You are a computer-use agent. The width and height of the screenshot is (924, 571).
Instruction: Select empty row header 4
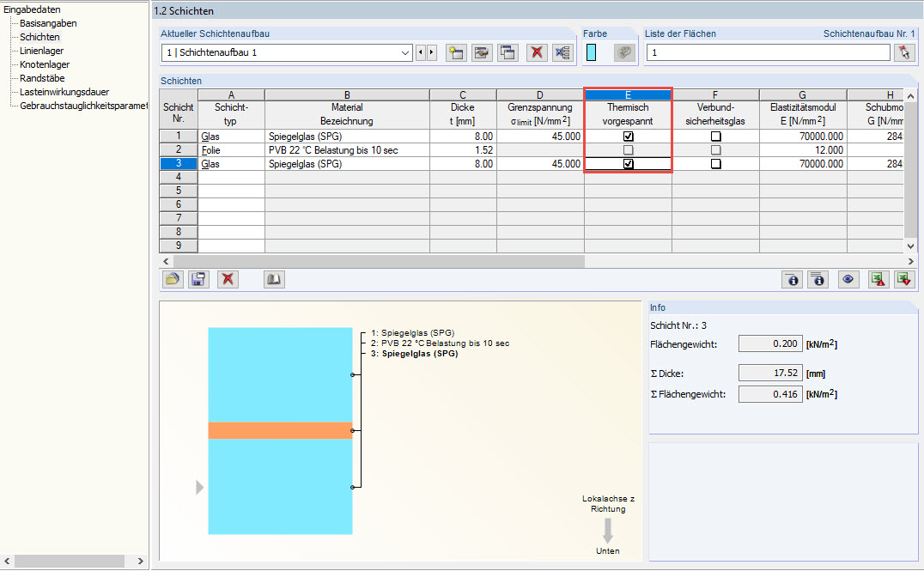[179, 177]
